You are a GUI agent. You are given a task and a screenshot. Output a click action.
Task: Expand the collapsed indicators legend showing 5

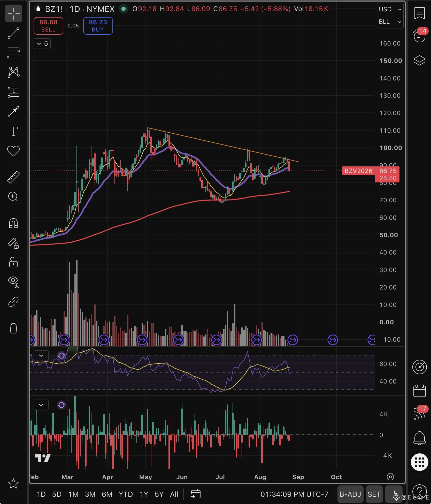click(42, 43)
